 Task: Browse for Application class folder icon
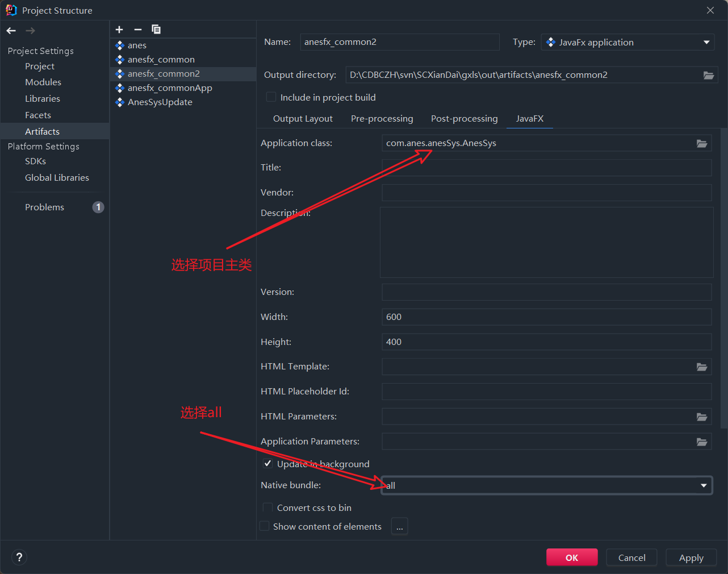click(702, 143)
